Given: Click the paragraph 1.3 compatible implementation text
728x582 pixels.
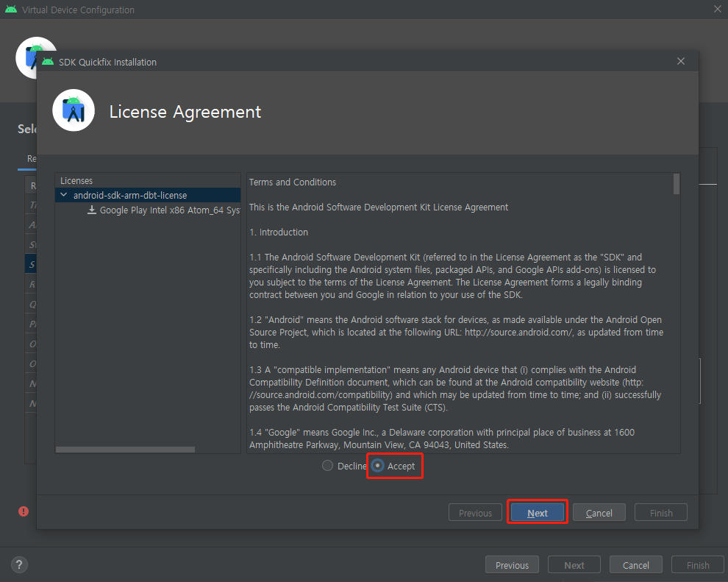Looking at the screenshot, I should (x=455, y=388).
